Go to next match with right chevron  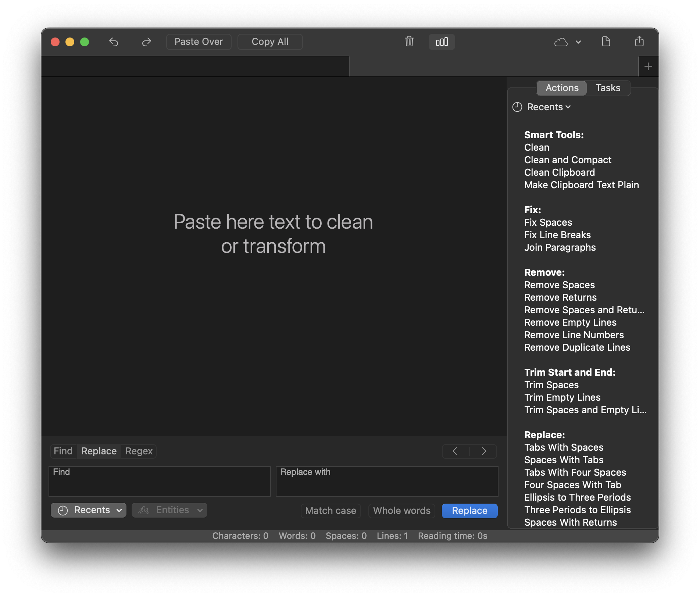coord(484,451)
